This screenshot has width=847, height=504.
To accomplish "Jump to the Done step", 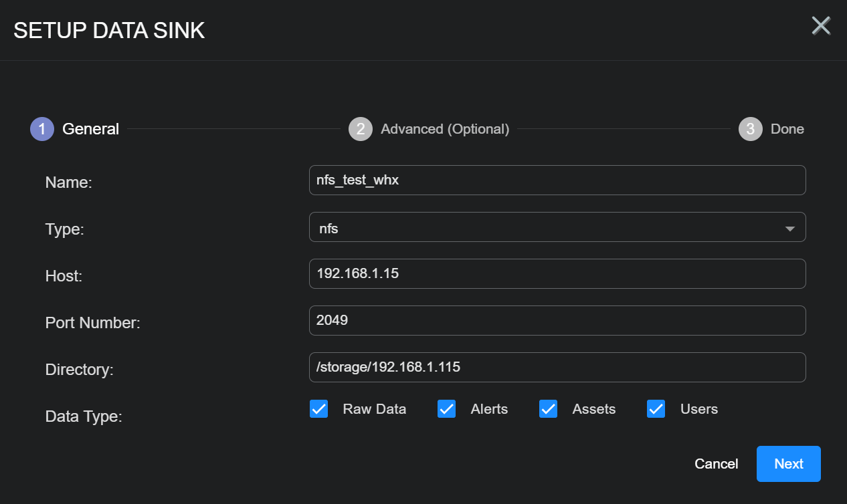I will click(x=787, y=128).
